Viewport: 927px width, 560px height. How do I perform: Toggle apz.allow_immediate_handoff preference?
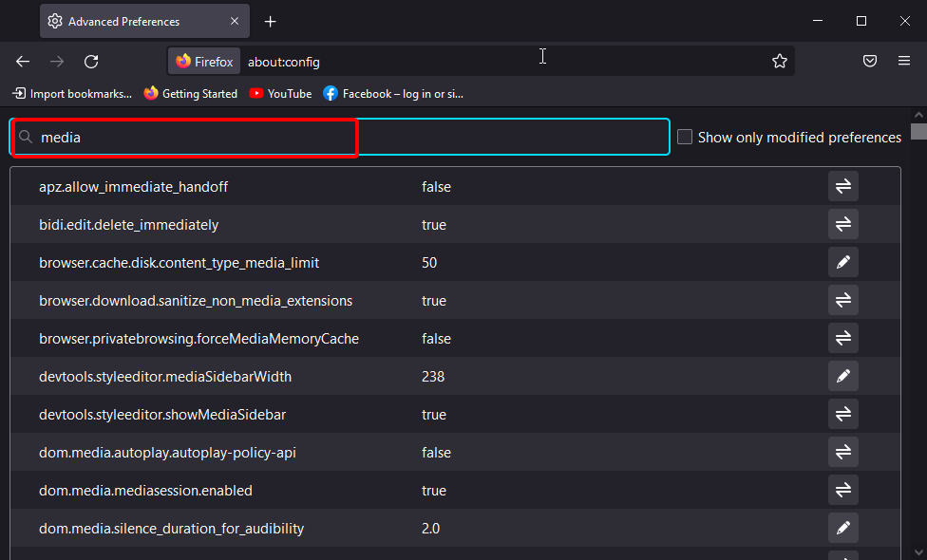tap(842, 187)
